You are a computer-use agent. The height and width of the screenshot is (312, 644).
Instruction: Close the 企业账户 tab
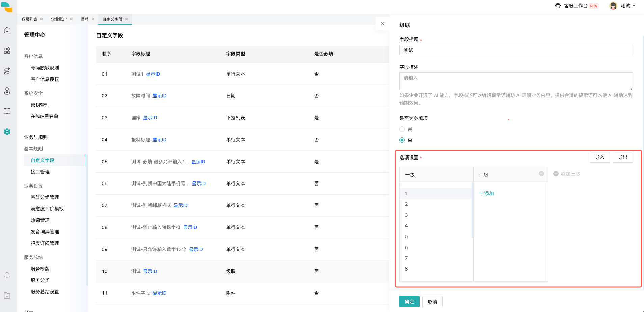point(71,19)
